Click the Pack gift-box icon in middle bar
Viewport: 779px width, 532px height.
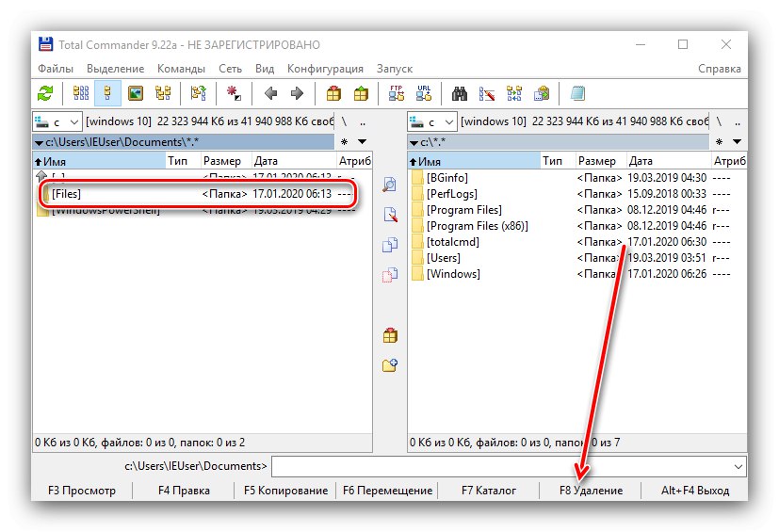390,336
